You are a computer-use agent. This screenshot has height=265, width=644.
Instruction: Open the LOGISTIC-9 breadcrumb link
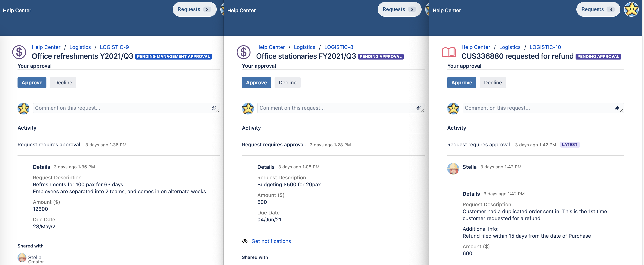(x=114, y=47)
